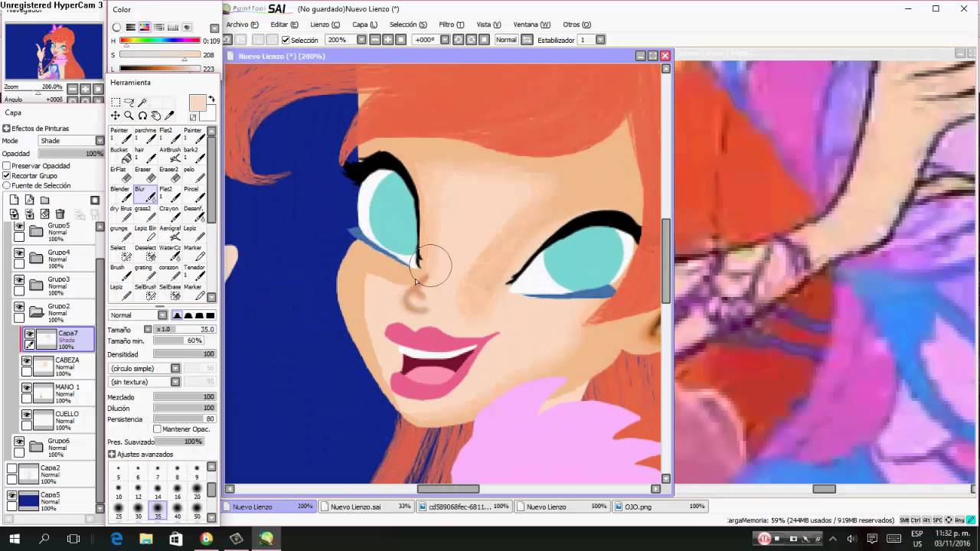Select brush size preset 10
980x551 pixels.
pos(119,490)
